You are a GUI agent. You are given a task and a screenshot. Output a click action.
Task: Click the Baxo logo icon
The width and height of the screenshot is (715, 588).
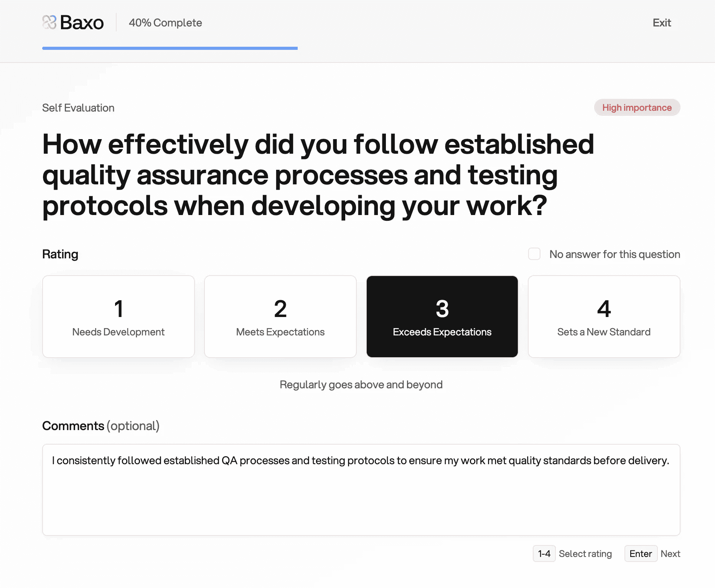coord(49,22)
